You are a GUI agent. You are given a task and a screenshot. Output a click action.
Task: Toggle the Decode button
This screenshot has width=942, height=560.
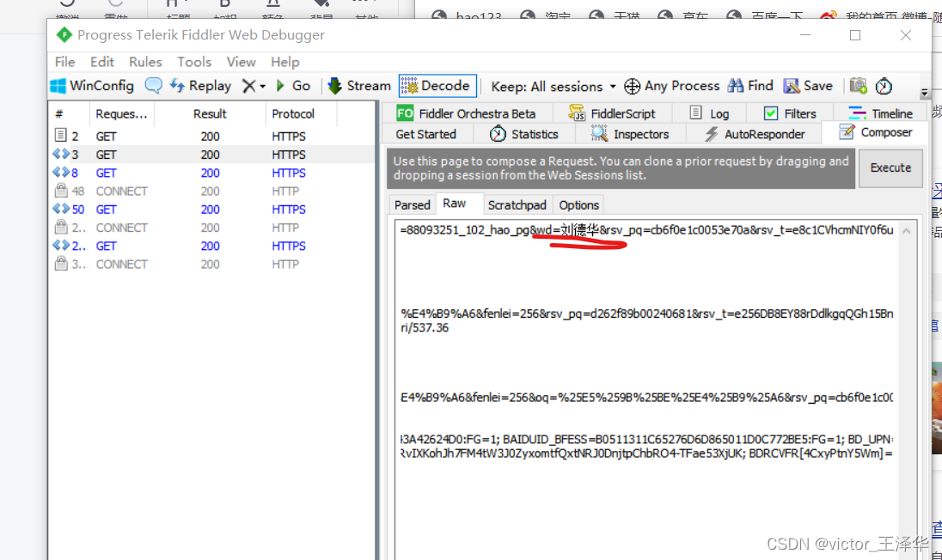[x=437, y=86]
